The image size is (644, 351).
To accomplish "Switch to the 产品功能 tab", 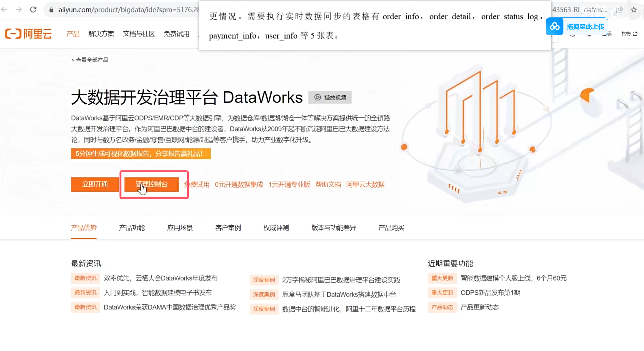I will click(x=132, y=228).
